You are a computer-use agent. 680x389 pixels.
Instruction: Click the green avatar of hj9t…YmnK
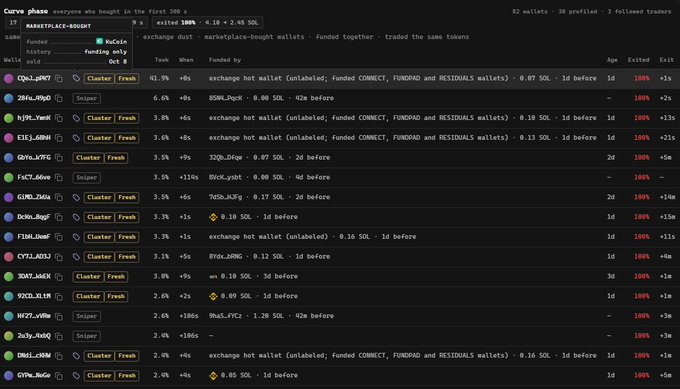tap(9, 118)
